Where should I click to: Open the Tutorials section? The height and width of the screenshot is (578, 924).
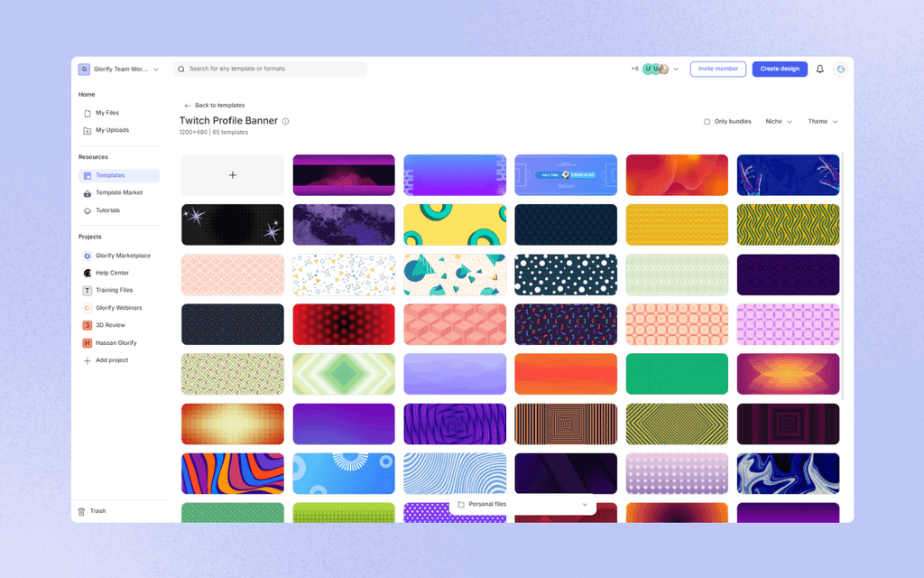(x=107, y=210)
